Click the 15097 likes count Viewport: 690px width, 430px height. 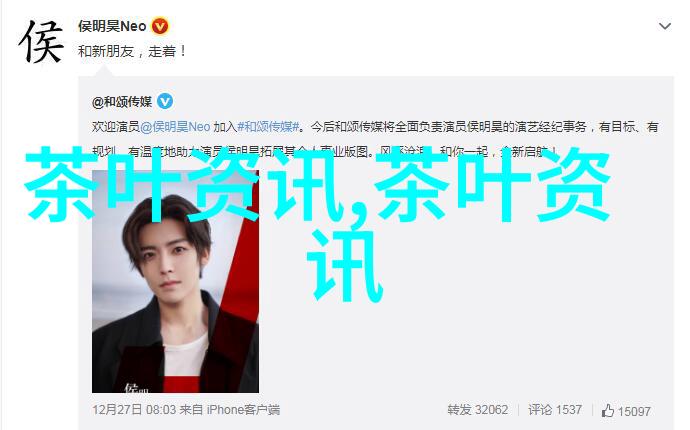[x=634, y=411]
